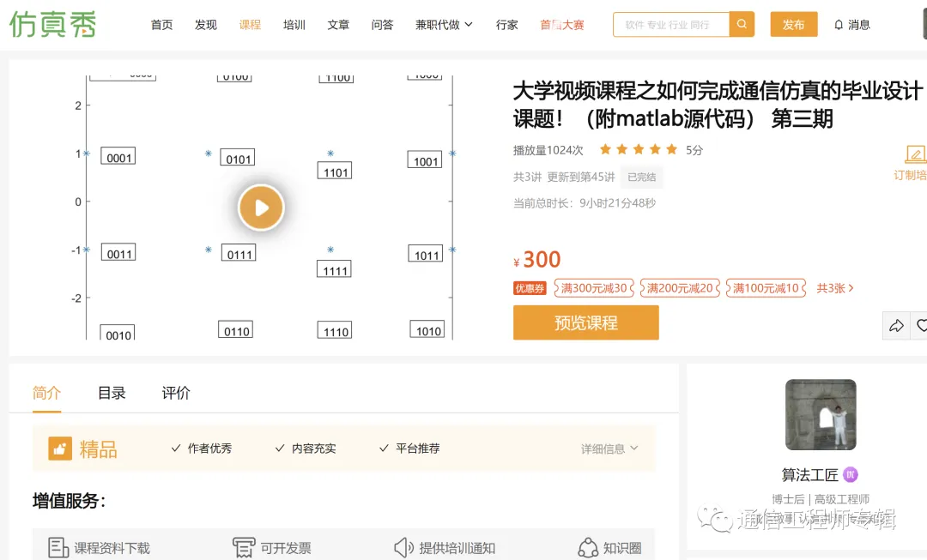Open the 算法工匠 author avatar
Image resolution: width=927 pixels, height=560 pixels.
[821, 415]
